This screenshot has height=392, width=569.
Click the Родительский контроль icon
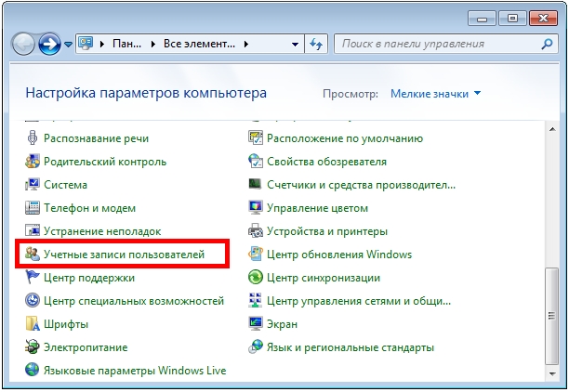point(33,162)
